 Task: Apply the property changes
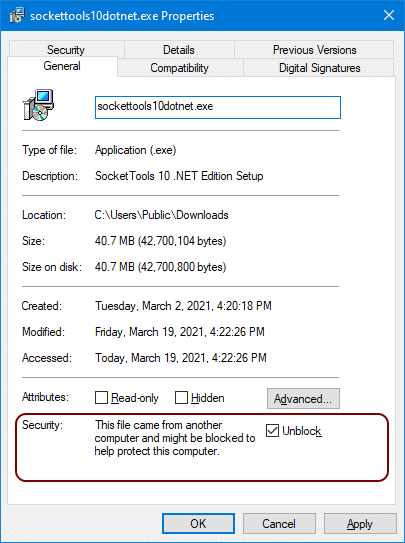click(x=360, y=523)
